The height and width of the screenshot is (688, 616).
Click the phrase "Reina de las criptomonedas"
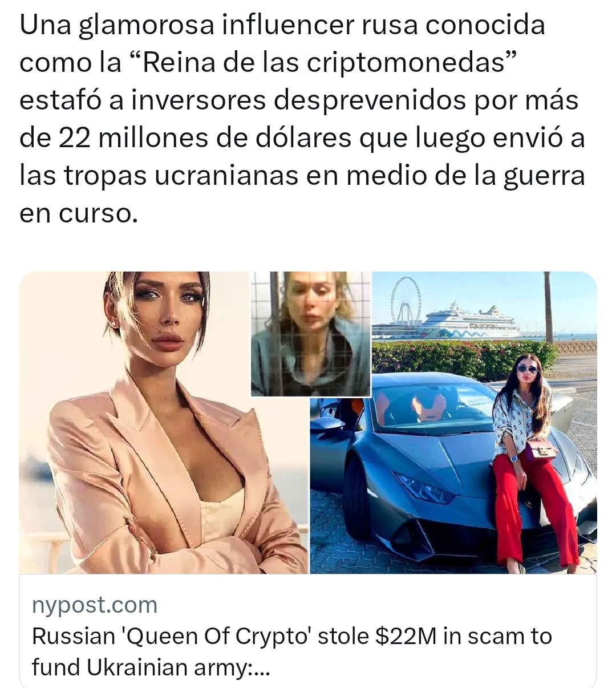click(323, 63)
